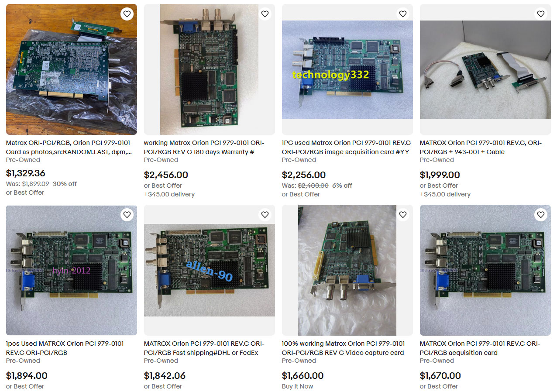Toggle watchlist heart on allen-90 listing

coord(265,215)
